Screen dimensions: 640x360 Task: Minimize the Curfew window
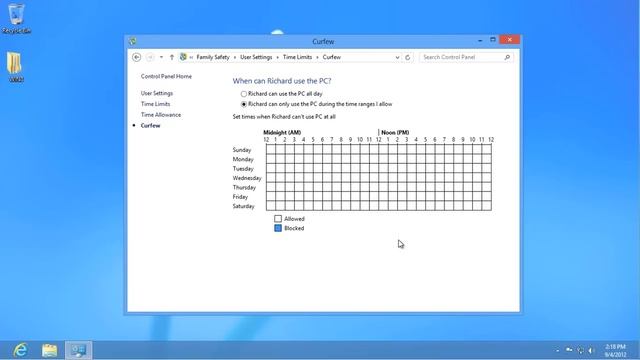coord(480,40)
